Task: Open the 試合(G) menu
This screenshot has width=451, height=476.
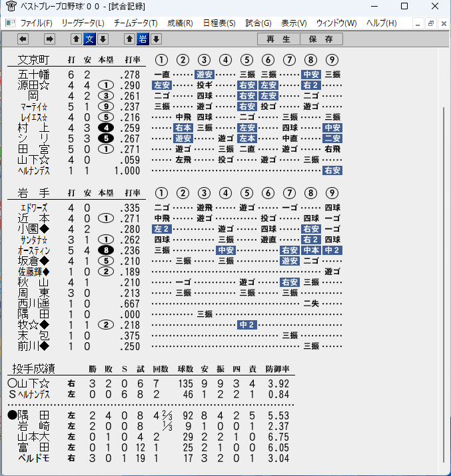Action: click(258, 23)
